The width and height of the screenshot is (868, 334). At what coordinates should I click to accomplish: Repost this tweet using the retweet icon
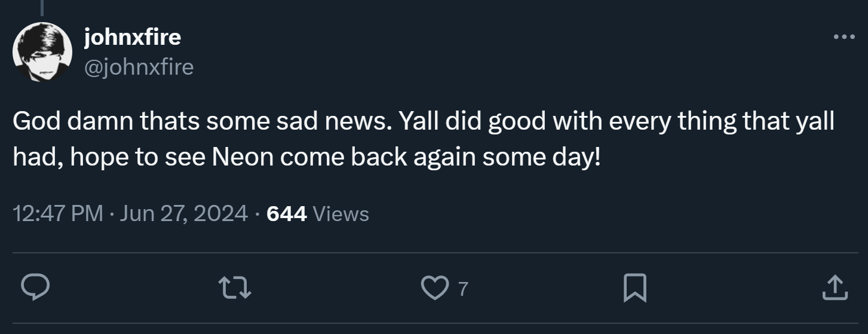236,289
